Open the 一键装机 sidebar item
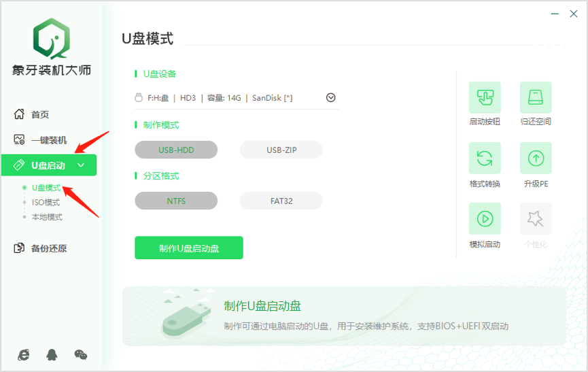This screenshot has height=372, width=588. (x=49, y=140)
